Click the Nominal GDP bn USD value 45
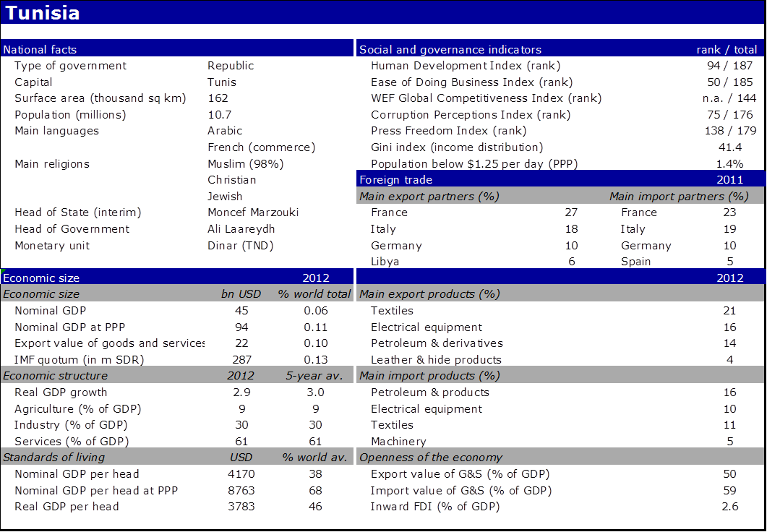This screenshot has width=767, height=532. point(241,311)
